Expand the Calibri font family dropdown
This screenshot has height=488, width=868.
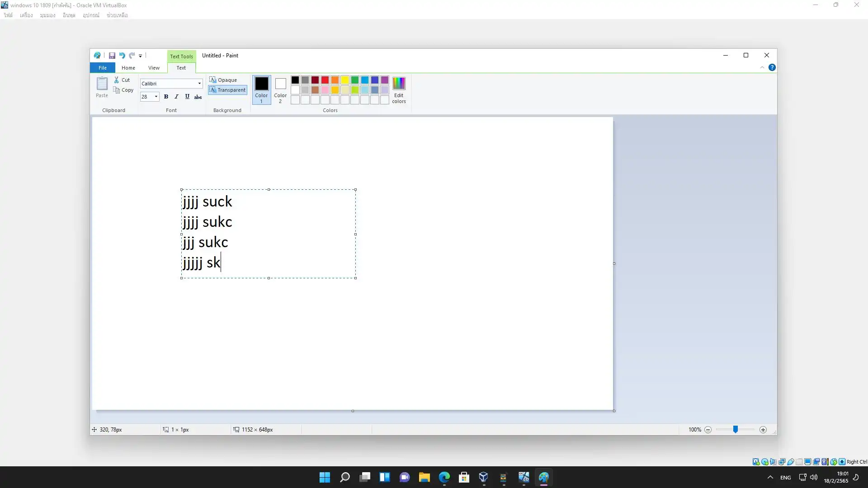point(199,84)
